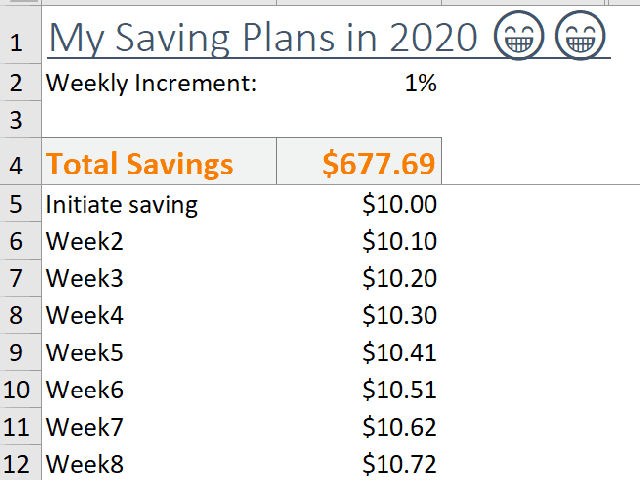
Task: Click the $10.20 amount for Week3
Action: (399, 279)
